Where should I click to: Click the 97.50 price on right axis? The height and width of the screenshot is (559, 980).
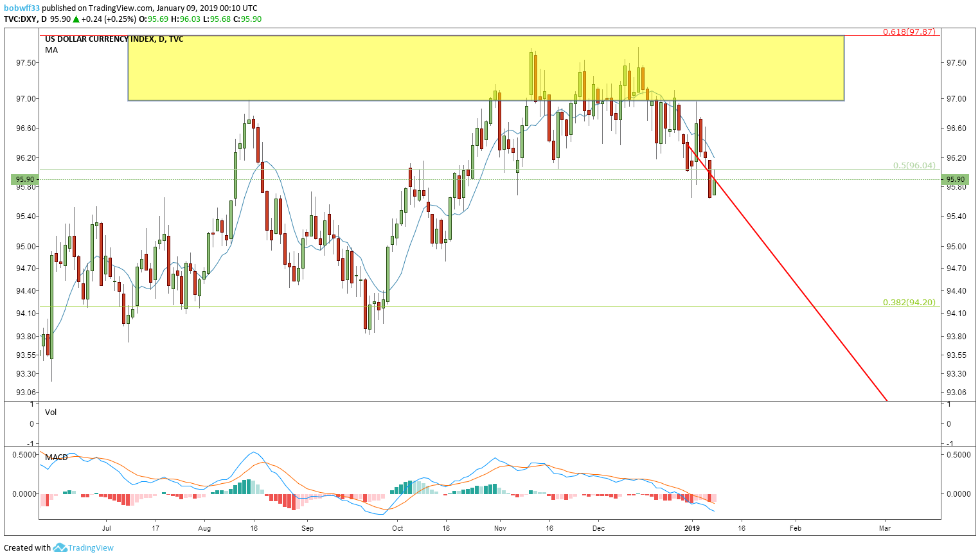point(956,63)
